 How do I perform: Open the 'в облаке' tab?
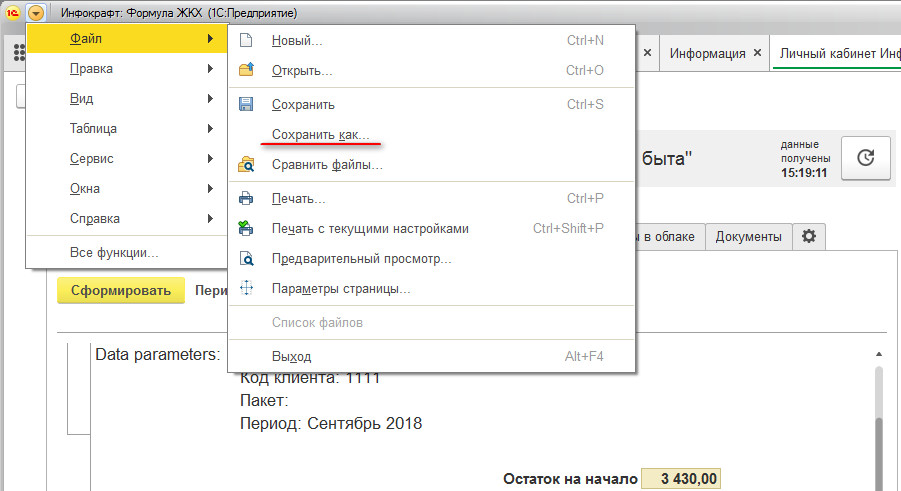click(x=669, y=236)
